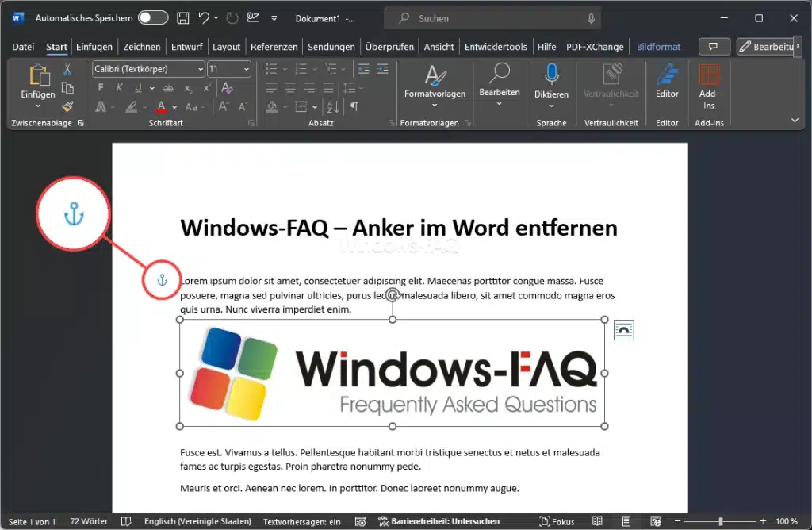Open the borders dropdown arrow

pos(315,107)
